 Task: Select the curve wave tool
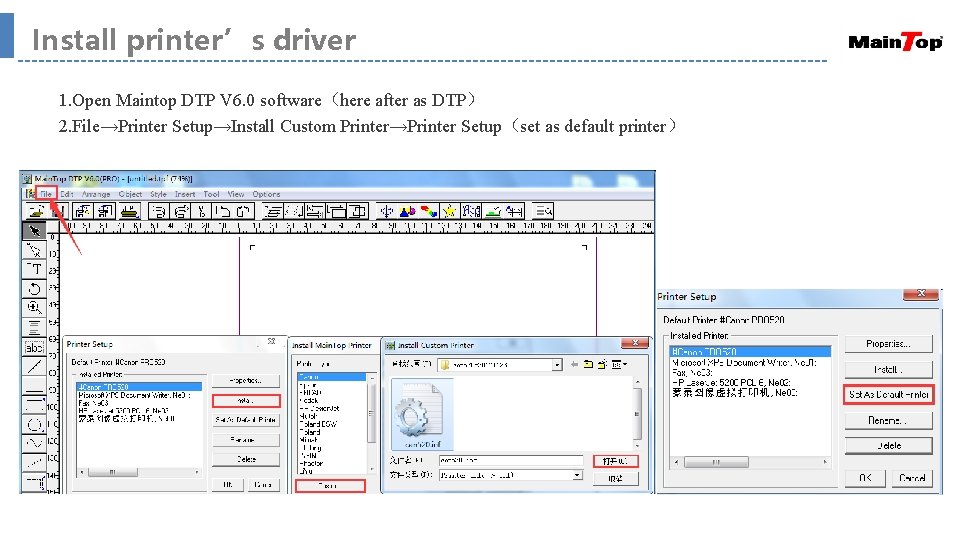point(34,443)
